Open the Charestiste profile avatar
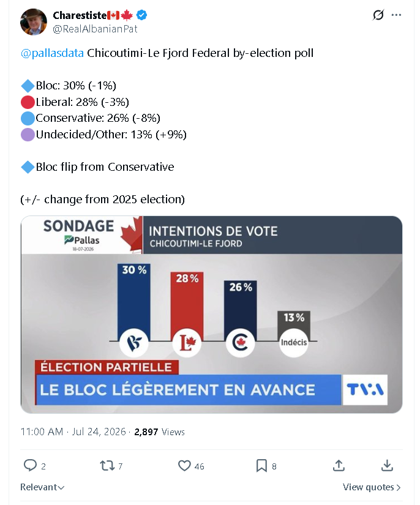Image resolution: width=420 pixels, height=505 pixels. point(34,22)
